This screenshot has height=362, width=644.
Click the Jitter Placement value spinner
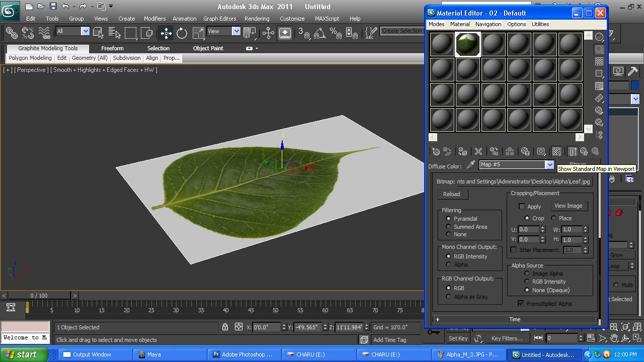point(585,250)
